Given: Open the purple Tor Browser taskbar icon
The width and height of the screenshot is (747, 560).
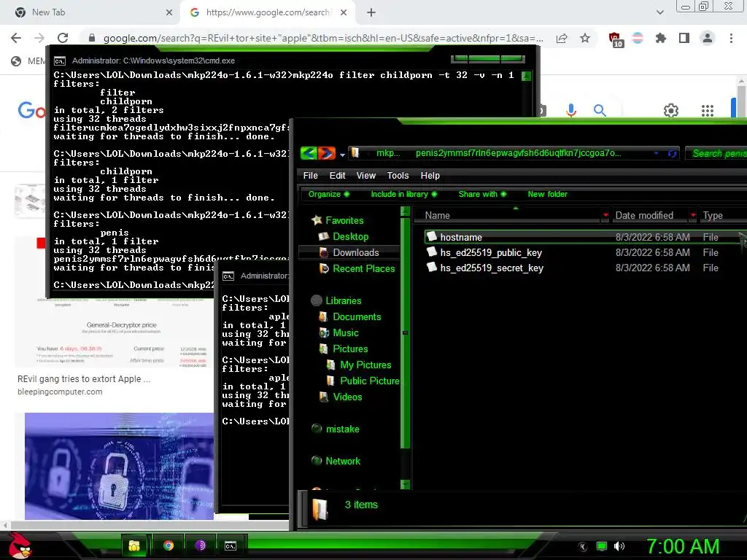Looking at the screenshot, I should click(200, 545).
